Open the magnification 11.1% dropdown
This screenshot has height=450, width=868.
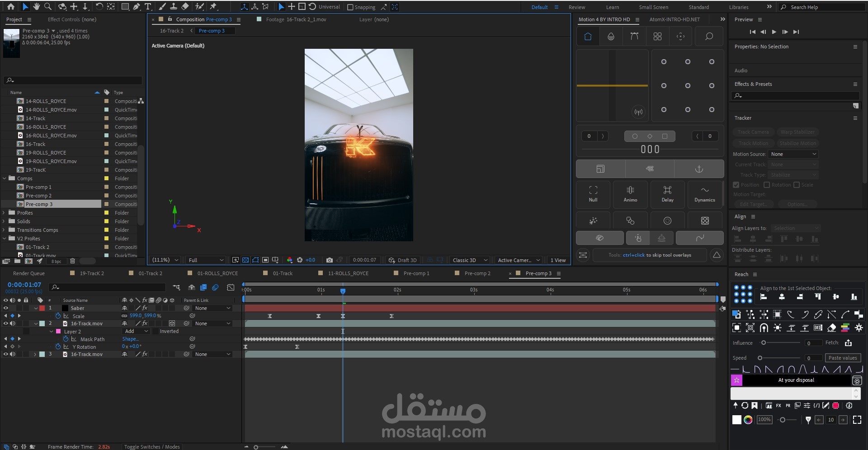click(165, 260)
